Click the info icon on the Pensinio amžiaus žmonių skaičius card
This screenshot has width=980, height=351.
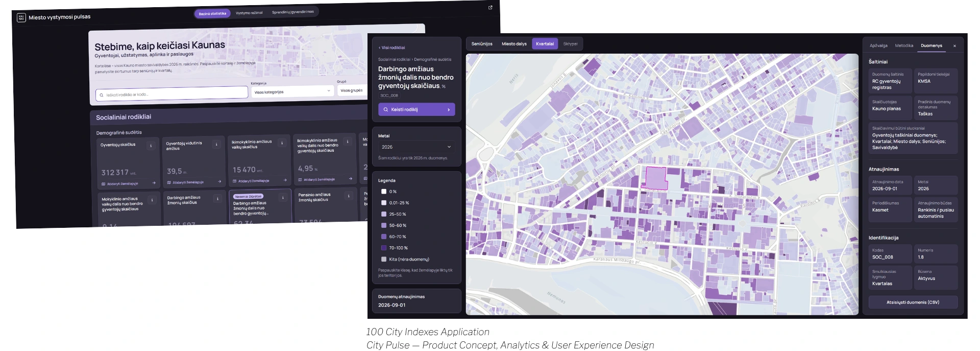[x=349, y=196]
